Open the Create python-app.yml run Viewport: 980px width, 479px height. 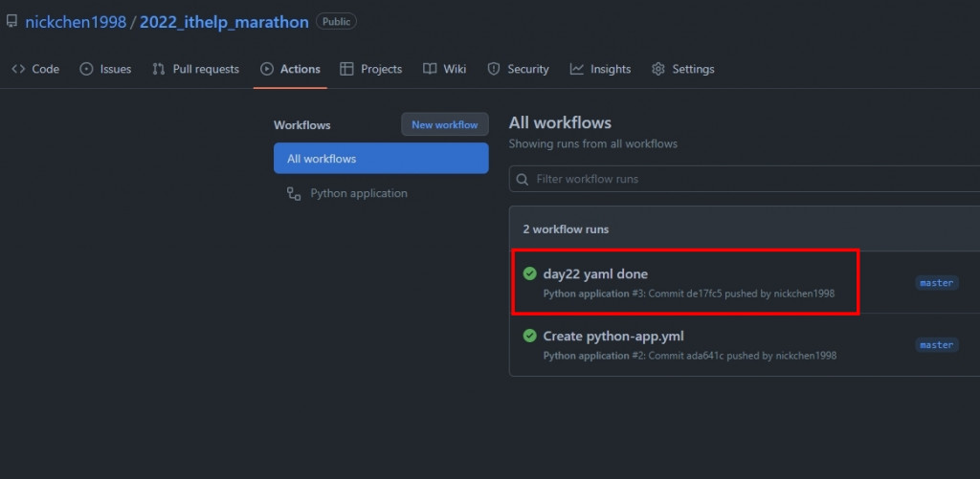click(x=613, y=336)
